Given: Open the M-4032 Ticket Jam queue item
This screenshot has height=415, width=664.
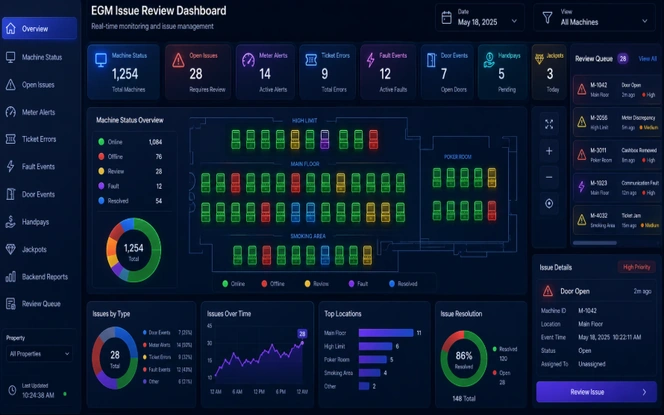Looking at the screenshot, I should [617, 220].
